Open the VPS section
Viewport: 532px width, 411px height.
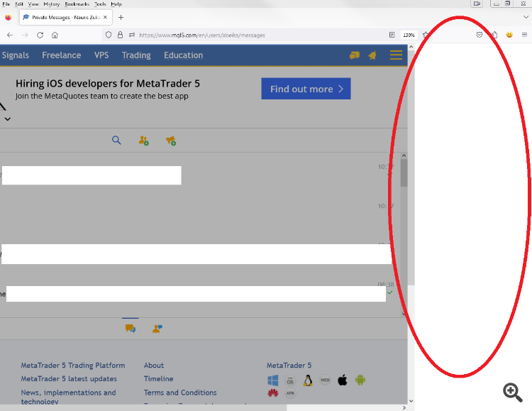[101, 55]
